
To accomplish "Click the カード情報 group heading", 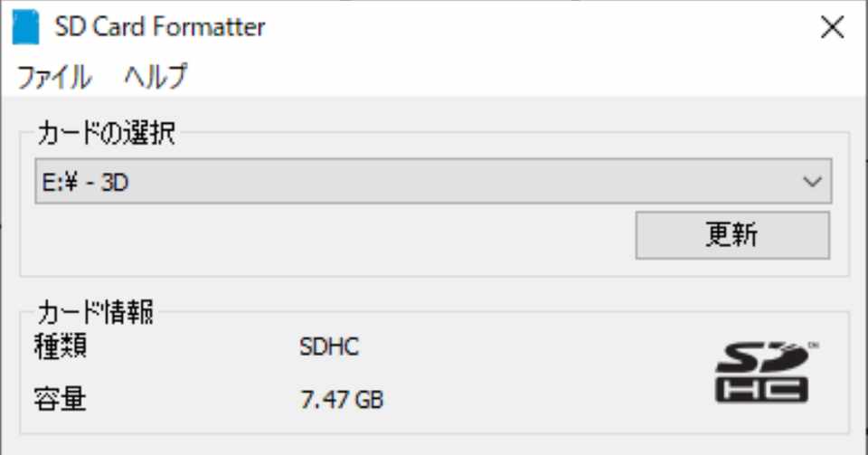I will click(x=95, y=313).
